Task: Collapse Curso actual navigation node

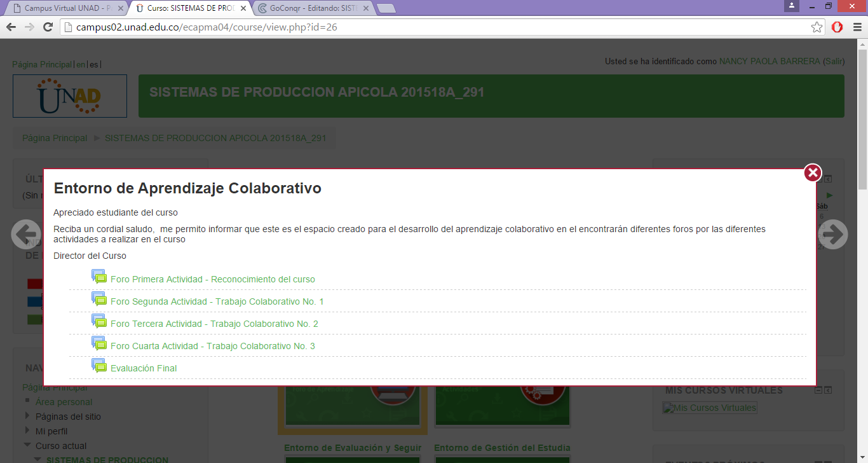Action: [x=27, y=446]
